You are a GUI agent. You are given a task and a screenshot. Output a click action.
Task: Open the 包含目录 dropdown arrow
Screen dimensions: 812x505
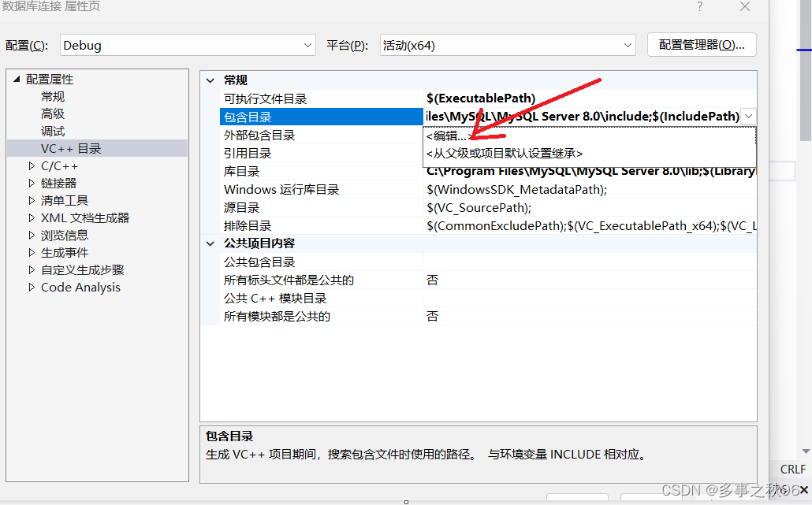pyautogui.click(x=747, y=116)
